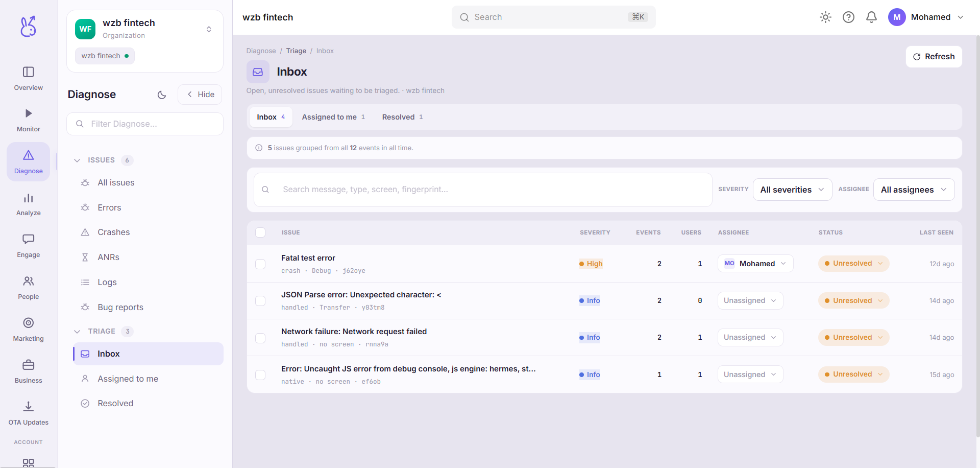Screen dimensions: 980x468
Task: Switch to Assigned to me tab
Action: pyautogui.click(x=333, y=117)
